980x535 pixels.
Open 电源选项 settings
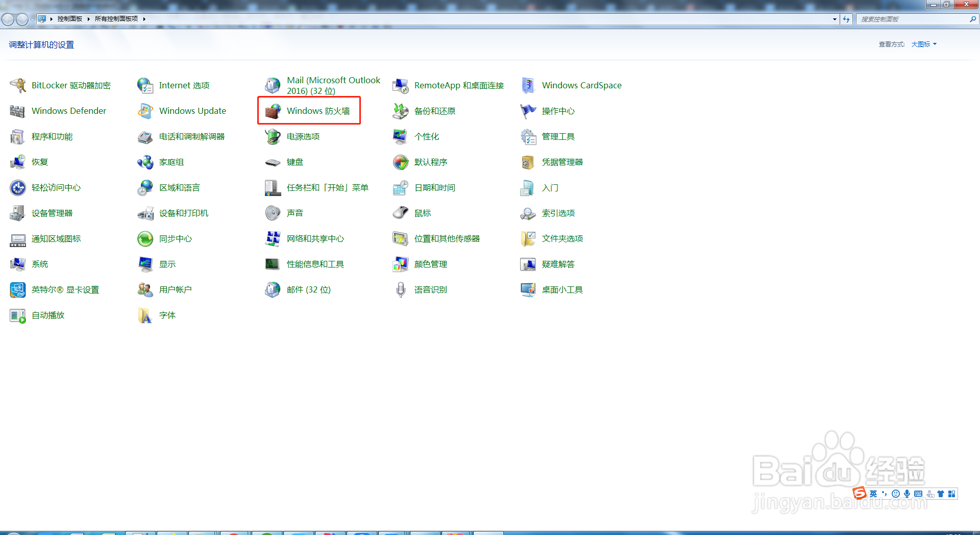point(303,136)
